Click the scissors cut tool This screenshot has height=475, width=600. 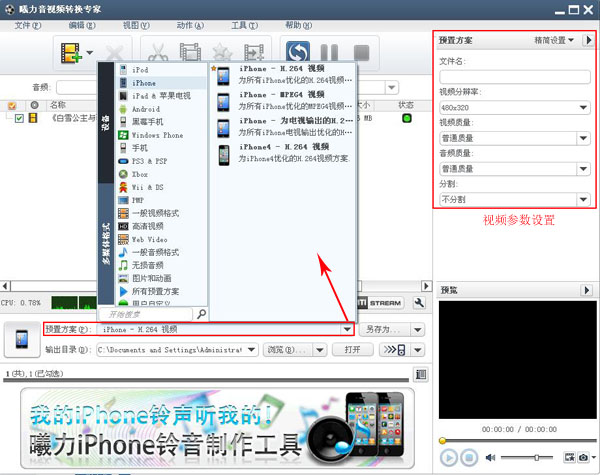(x=158, y=53)
